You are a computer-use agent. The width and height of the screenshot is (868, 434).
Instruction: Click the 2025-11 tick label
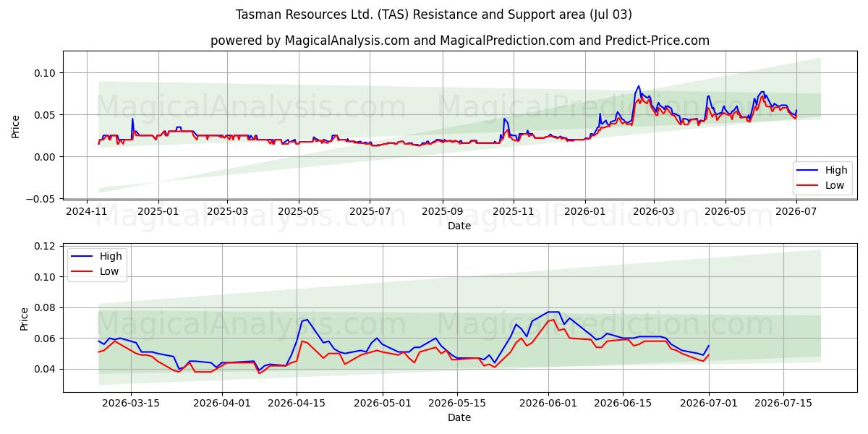click(x=514, y=212)
